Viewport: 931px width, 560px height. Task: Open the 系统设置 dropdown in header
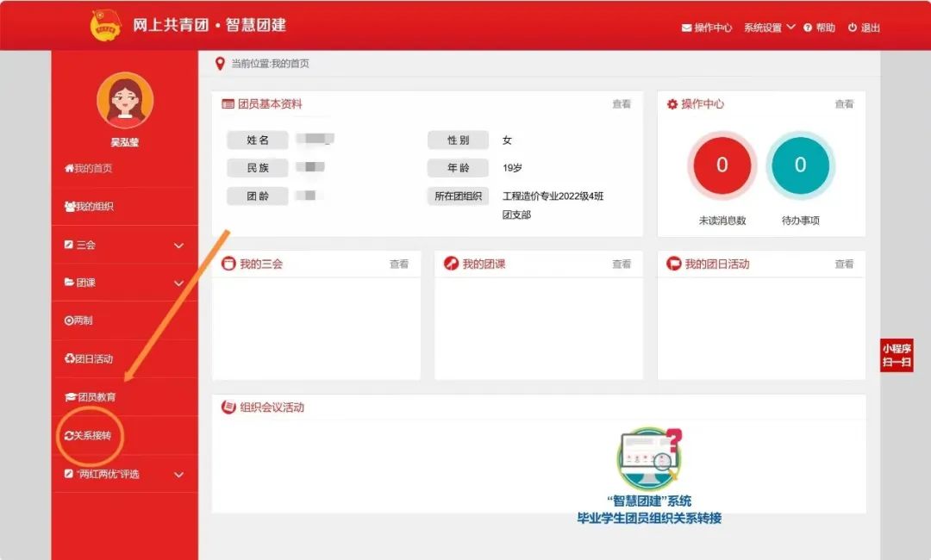coord(769,28)
